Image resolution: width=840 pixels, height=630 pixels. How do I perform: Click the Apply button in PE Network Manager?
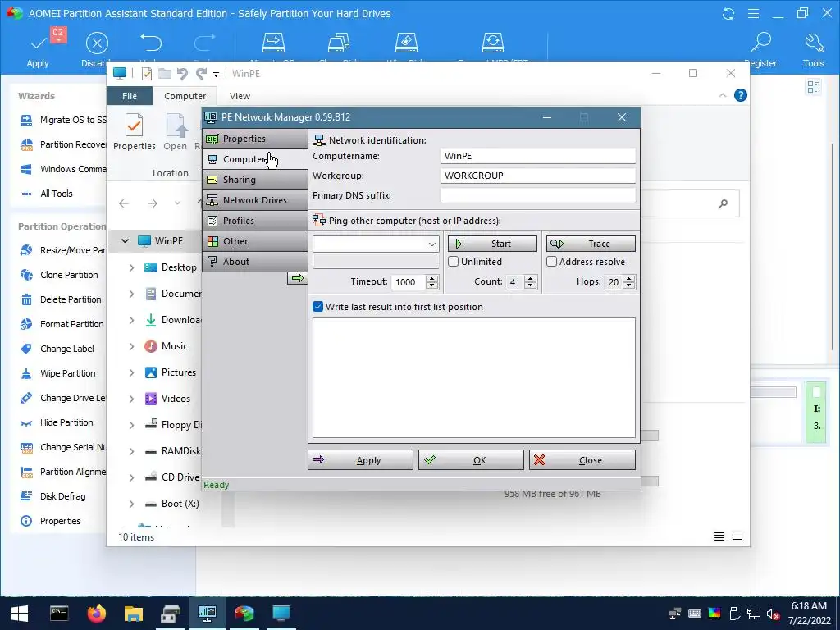[361, 460]
